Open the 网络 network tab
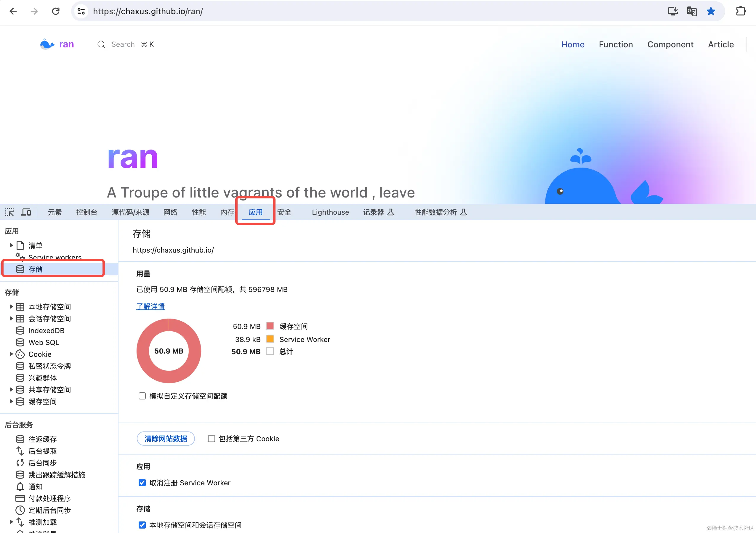Screen dimensions: 756x533 tap(170, 212)
